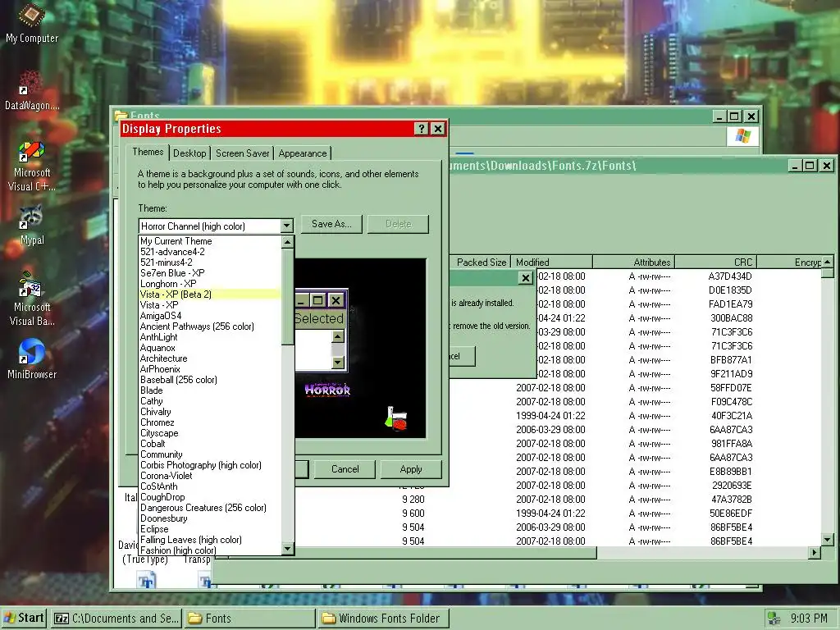Image resolution: width=840 pixels, height=630 pixels.
Task: Select row with CRC A37D434D
Action: 678,276
